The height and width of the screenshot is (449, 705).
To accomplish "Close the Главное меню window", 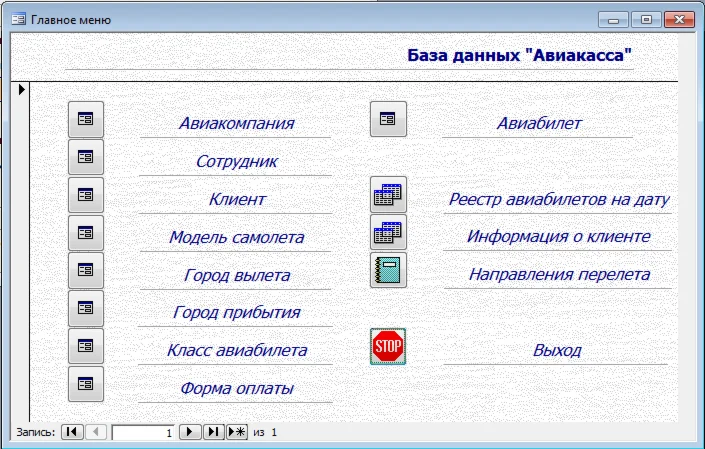I will (679, 20).
